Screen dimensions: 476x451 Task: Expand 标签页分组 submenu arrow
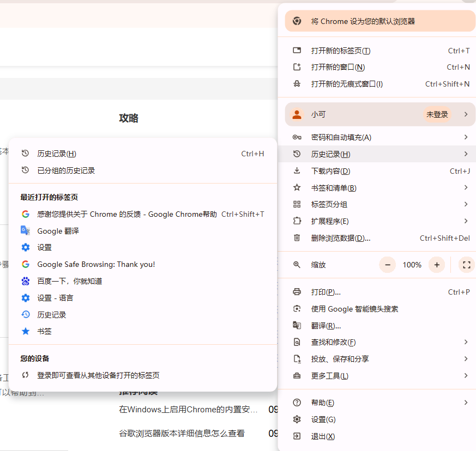pos(466,204)
